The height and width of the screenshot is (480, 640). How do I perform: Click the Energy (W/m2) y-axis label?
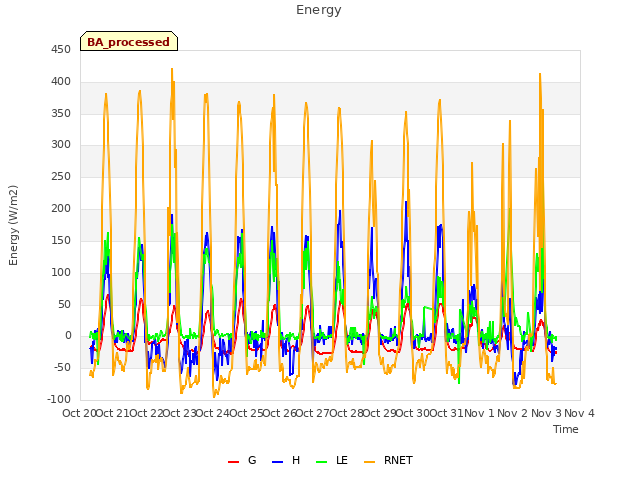click(13, 225)
